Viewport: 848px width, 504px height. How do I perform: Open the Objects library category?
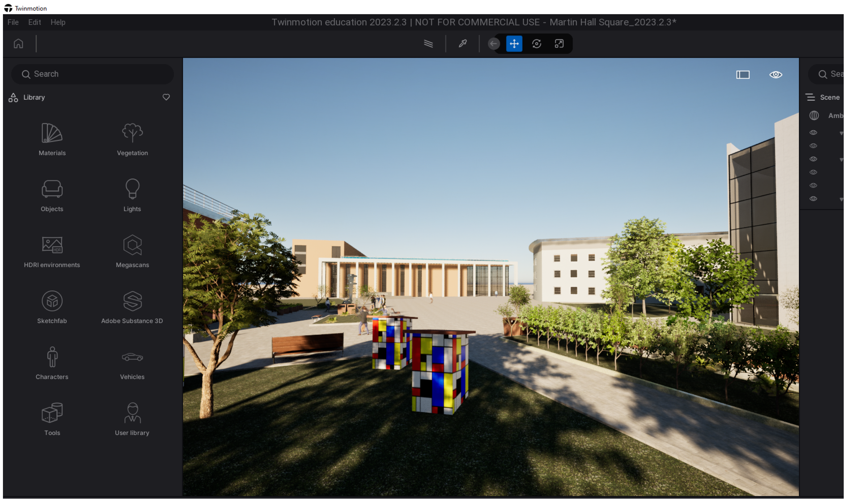point(52,196)
